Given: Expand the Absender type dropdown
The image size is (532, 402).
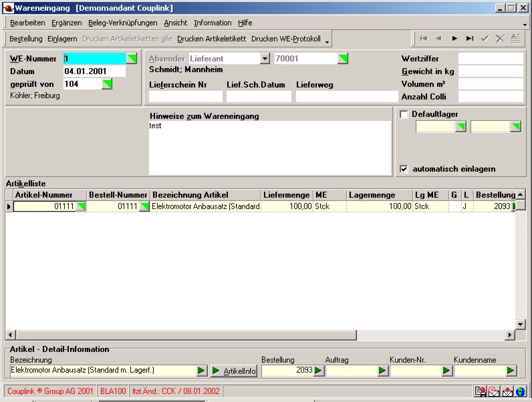Looking at the screenshot, I should [265, 59].
